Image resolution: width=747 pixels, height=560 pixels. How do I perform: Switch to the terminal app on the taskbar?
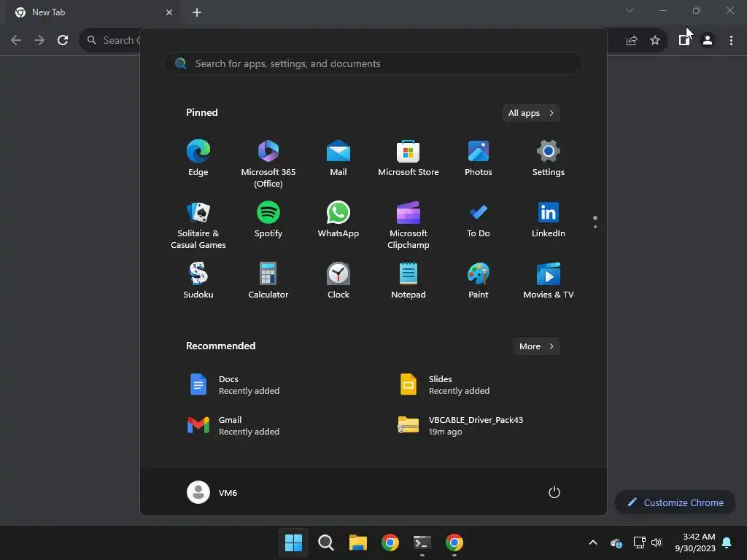pos(422,542)
